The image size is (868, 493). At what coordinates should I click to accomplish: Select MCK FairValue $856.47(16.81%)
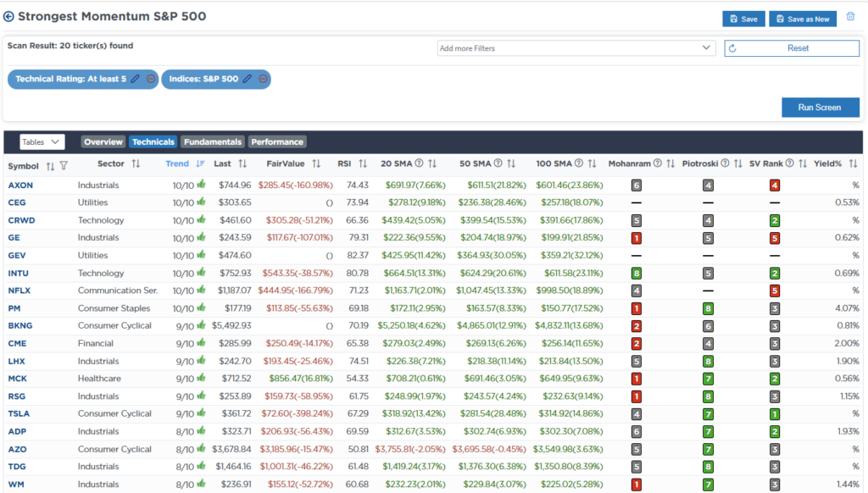point(301,379)
